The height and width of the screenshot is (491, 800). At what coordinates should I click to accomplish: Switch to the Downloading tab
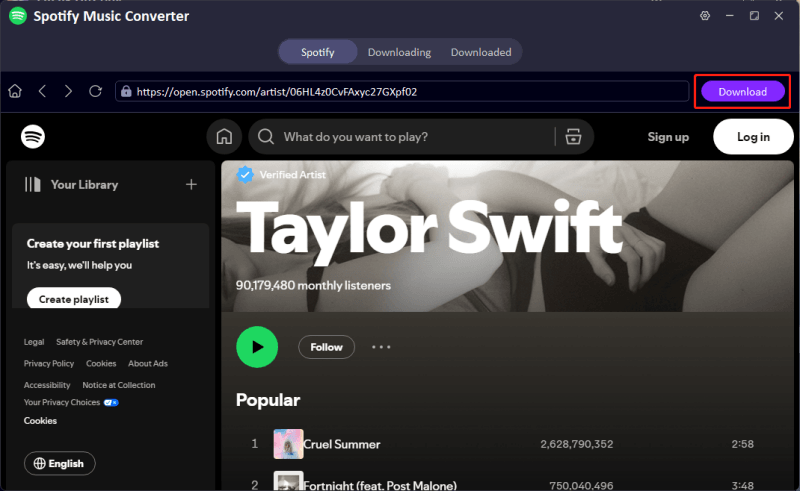tap(399, 52)
